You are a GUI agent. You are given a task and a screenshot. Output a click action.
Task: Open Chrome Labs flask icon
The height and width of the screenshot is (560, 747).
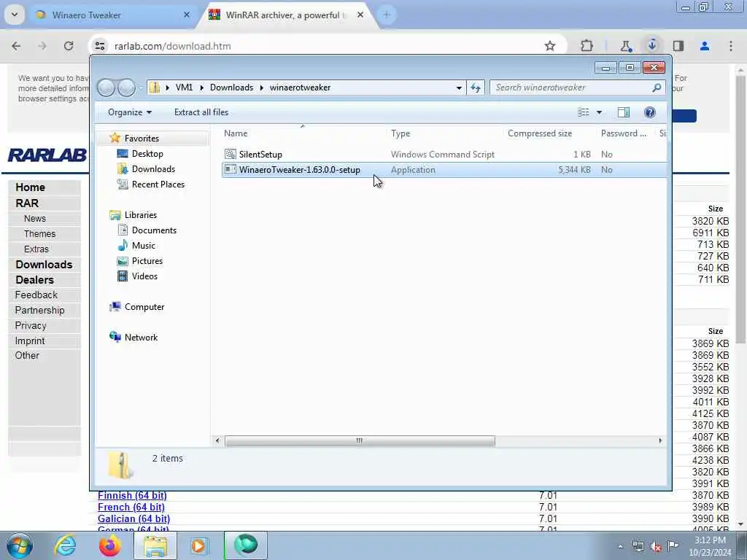pyautogui.click(x=625, y=46)
